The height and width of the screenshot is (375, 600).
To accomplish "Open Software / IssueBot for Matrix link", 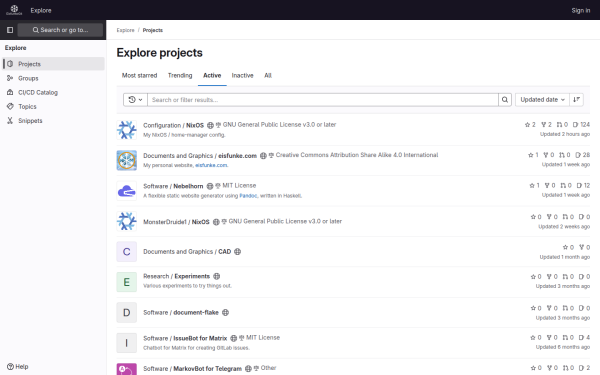I will (x=185, y=338).
